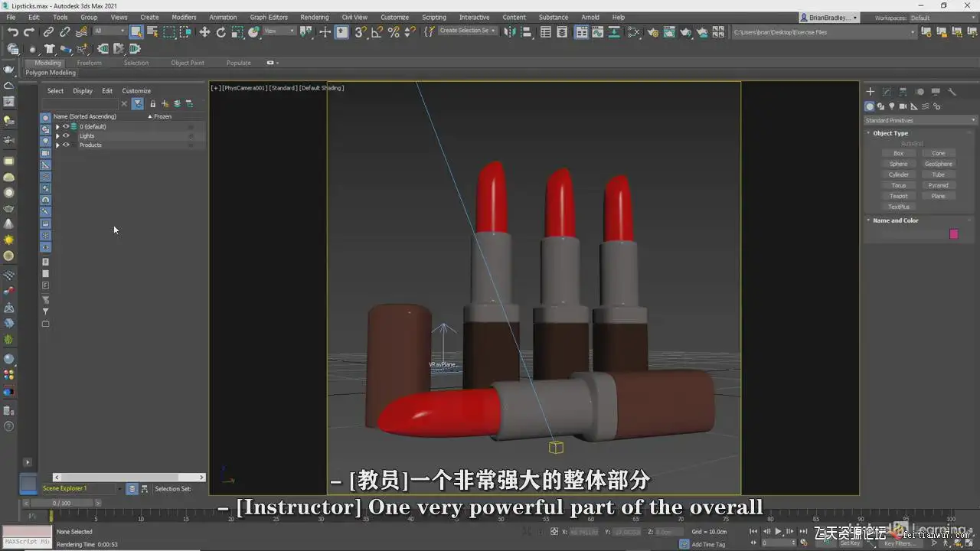Toggle the Ribbon display button
Image resolution: width=980 pixels, height=551 pixels.
(582, 32)
